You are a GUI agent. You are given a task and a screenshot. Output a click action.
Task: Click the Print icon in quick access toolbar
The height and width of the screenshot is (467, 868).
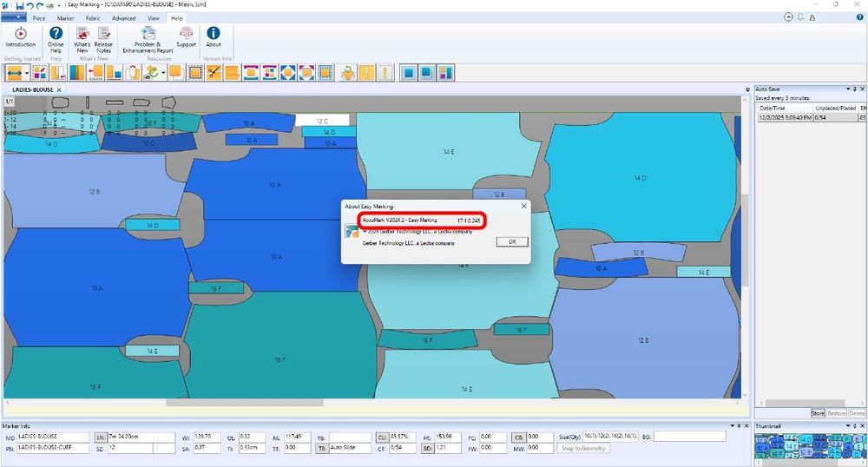click(49, 5)
